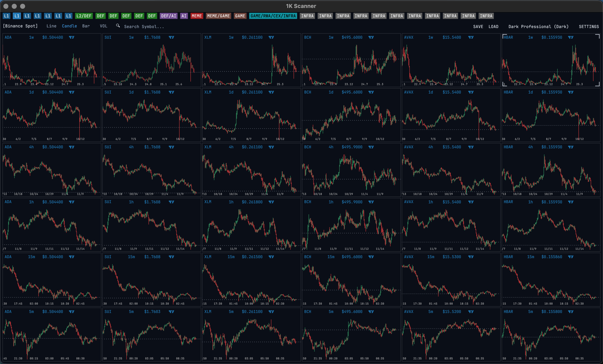Open SETTINGS

click(x=589, y=26)
